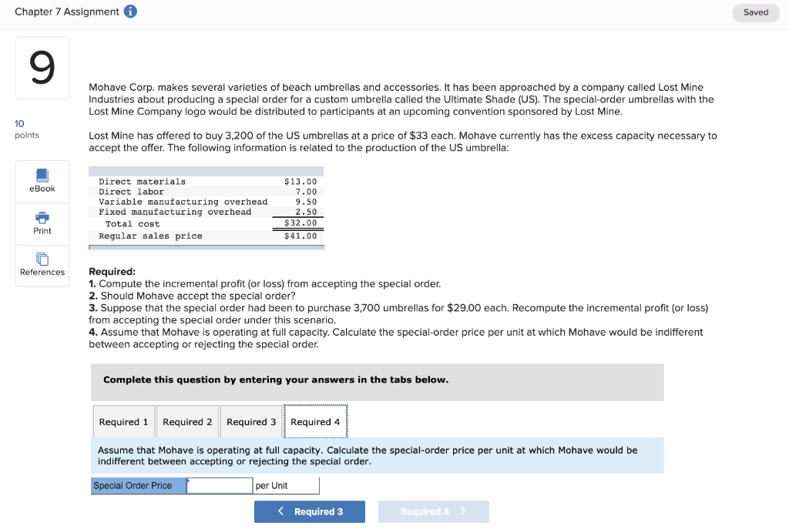Click the Special Order Price input field

tap(220, 486)
